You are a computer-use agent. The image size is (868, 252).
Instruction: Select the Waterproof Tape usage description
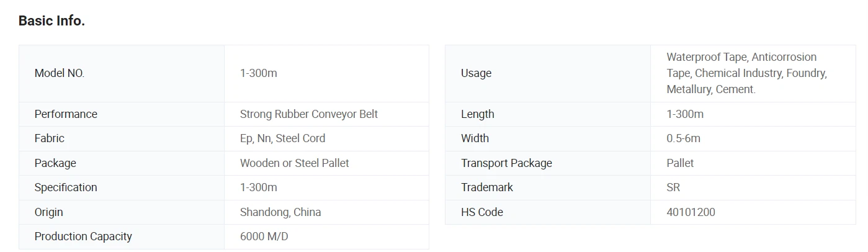746,73
